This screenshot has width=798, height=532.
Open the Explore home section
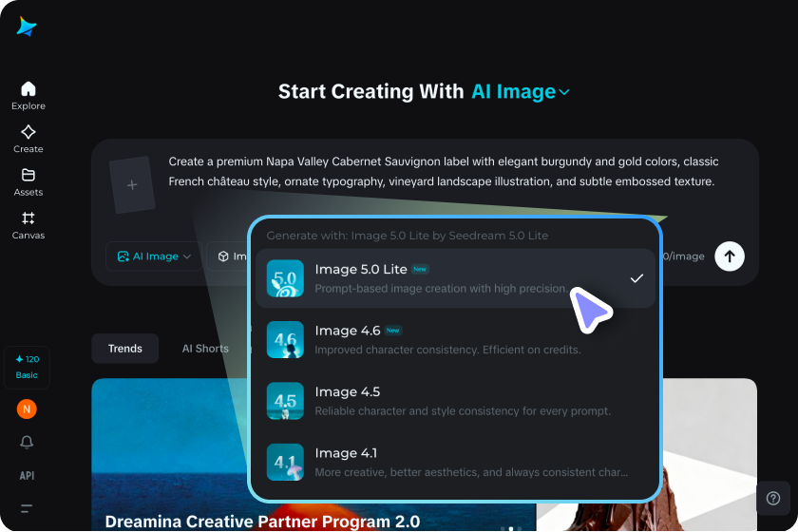coord(28,96)
